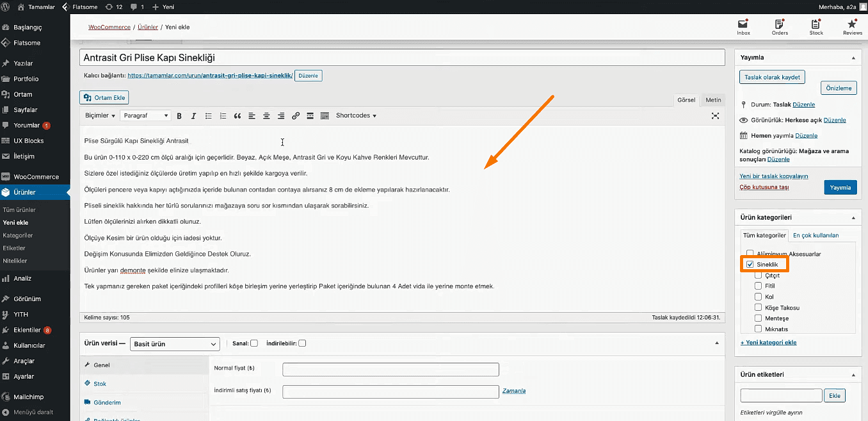This screenshot has width=868, height=421.
Task: Click the Zamanla sale schedule link
Action: pyautogui.click(x=514, y=390)
